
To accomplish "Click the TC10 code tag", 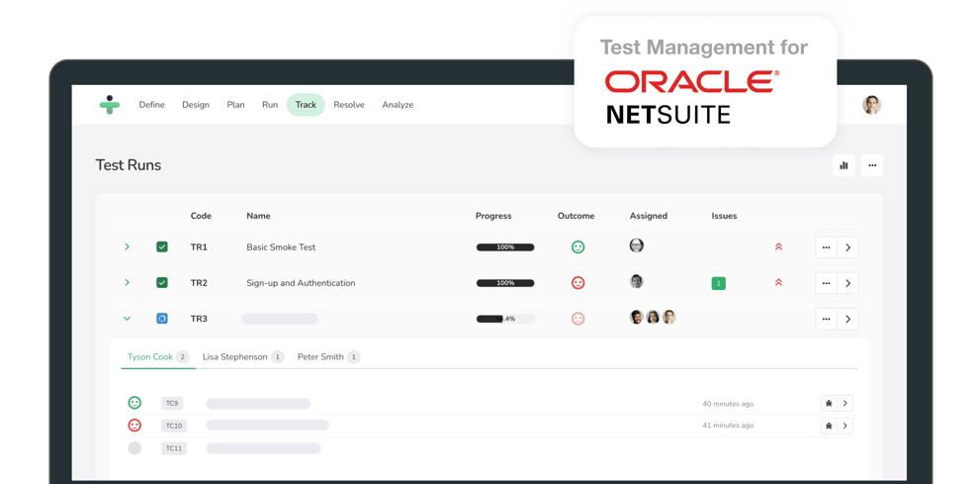I will (x=174, y=426).
